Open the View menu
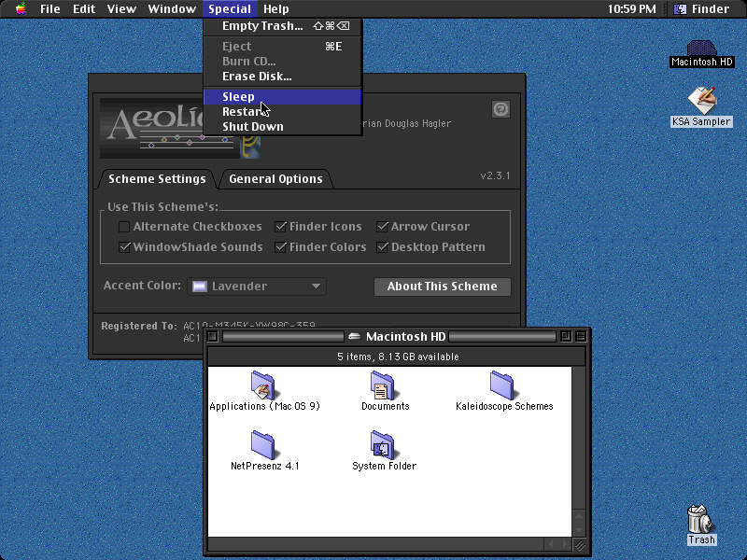The height and width of the screenshot is (560, 747). [x=121, y=9]
